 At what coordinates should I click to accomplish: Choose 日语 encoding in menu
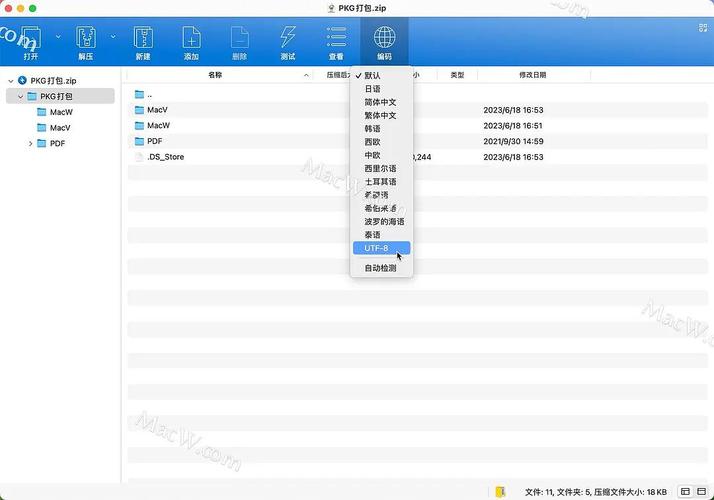click(382, 89)
